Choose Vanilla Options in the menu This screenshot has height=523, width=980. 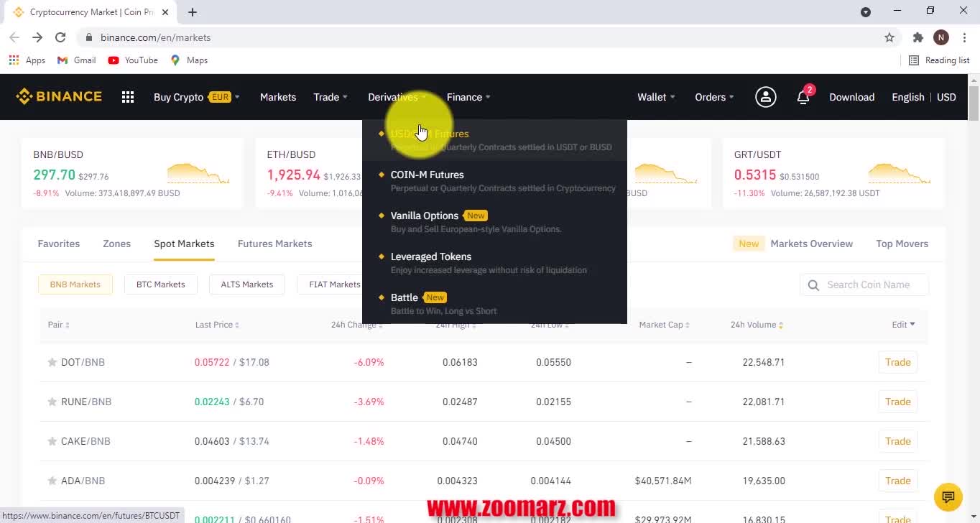[x=494, y=222]
